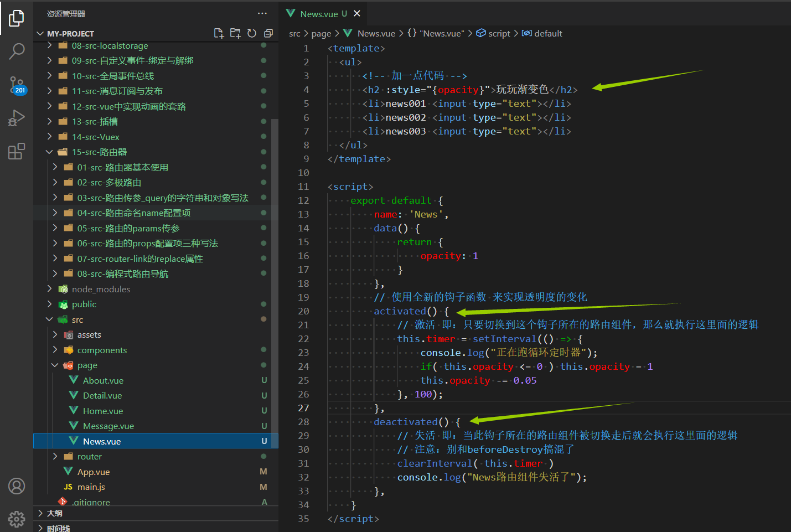Viewport: 791px width, 532px height.
Task: Open the Search view in activity bar
Action: coord(17,51)
